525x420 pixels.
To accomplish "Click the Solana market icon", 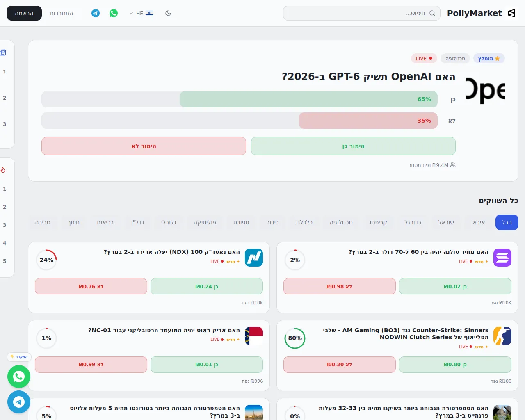I will tap(502, 258).
